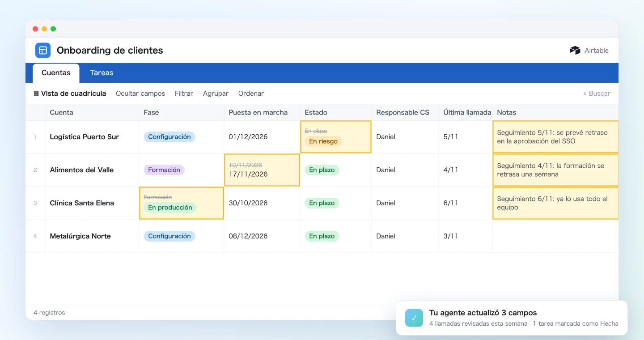Click the '4 registros' footer count
Image resolution: width=644 pixels, height=340 pixels.
tap(49, 313)
